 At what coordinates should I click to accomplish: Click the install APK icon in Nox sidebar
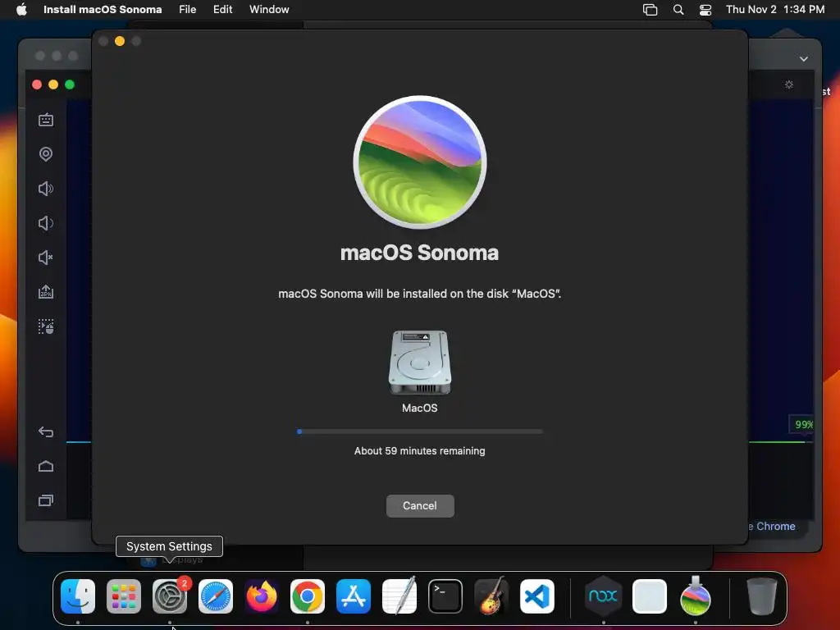[46, 292]
